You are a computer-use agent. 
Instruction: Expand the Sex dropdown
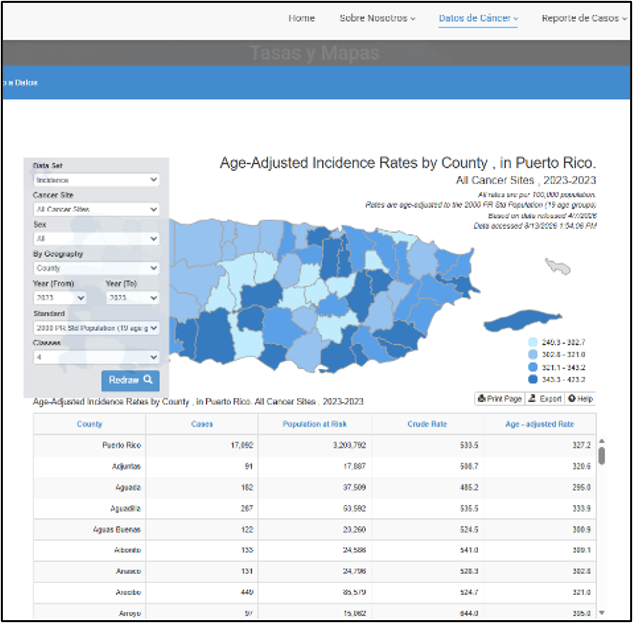pos(96,239)
